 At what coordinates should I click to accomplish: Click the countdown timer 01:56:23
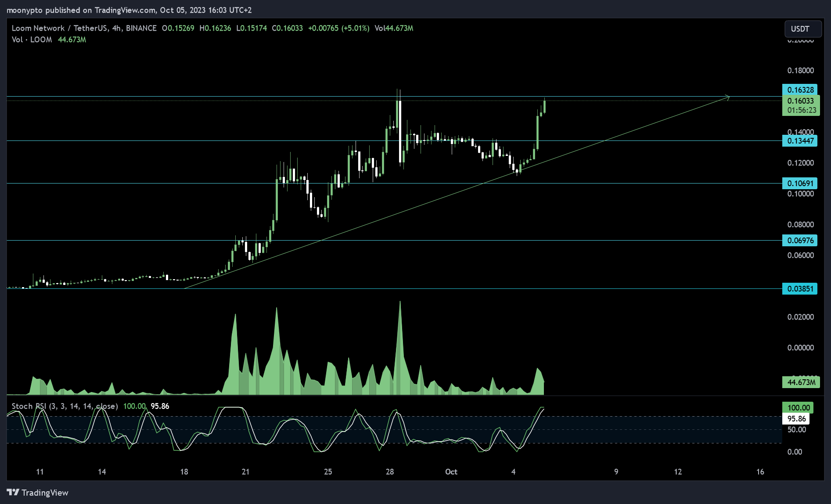point(801,110)
